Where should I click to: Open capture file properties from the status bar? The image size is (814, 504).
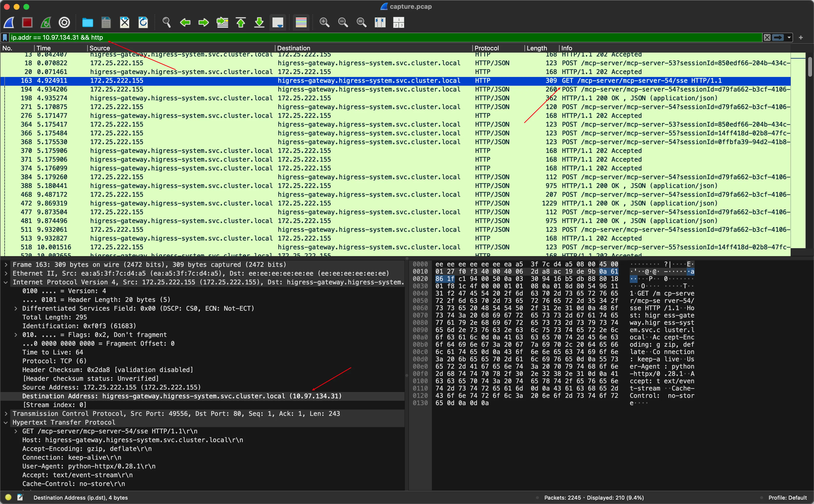pyautogui.click(x=20, y=497)
